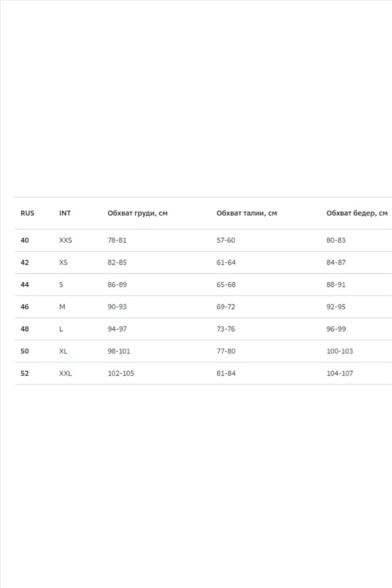Select chest value 86-89
The image size is (392, 588).
[117, 285]
